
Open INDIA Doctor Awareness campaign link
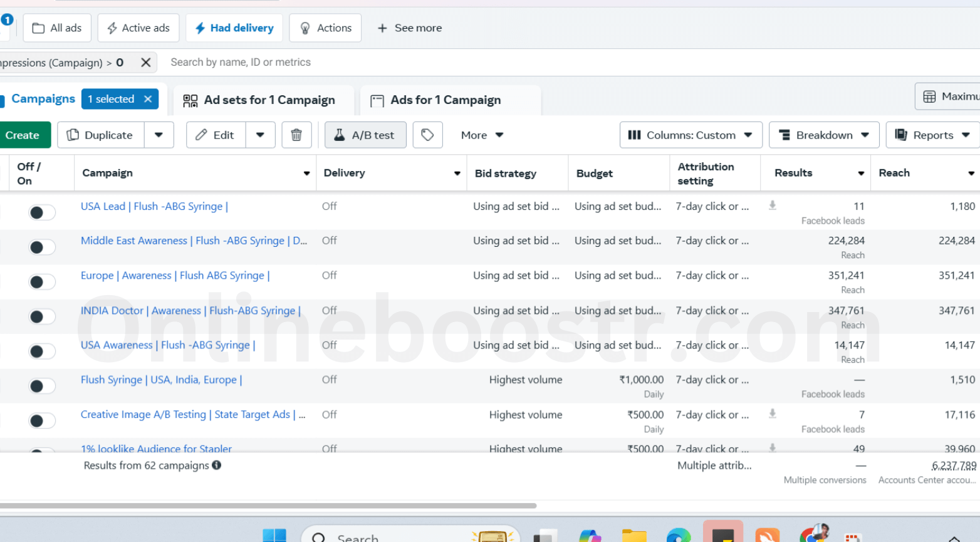tap(190, 311)
